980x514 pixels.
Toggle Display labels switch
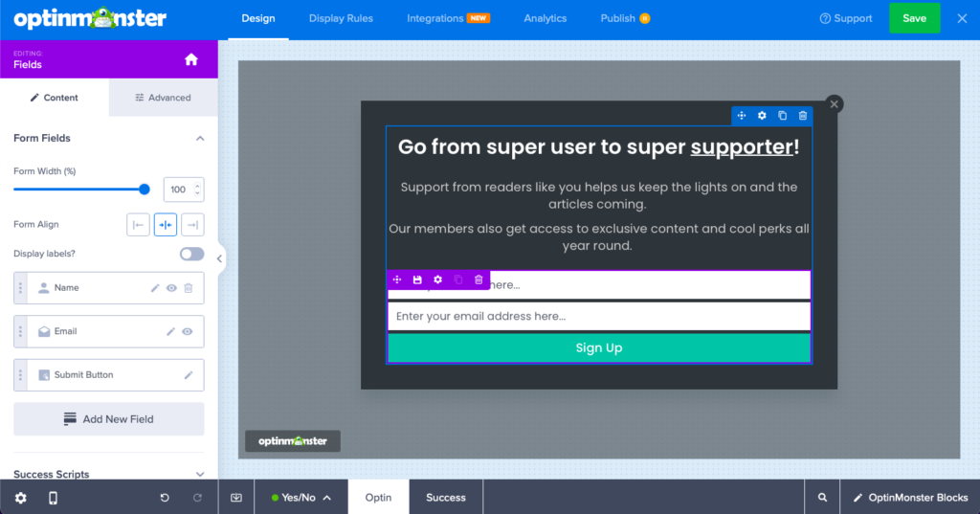[x=191, y=254]
